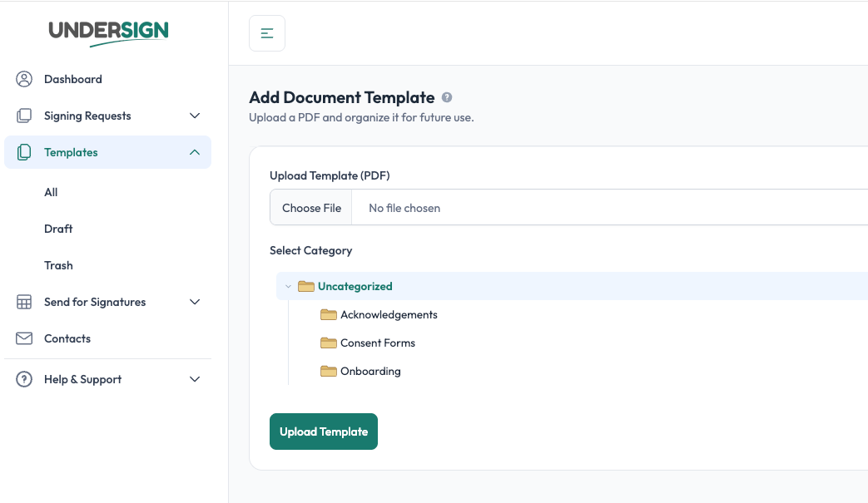Click the Templates document icon
This screenshot has height=503, width=868.
(x=24, y=152)
